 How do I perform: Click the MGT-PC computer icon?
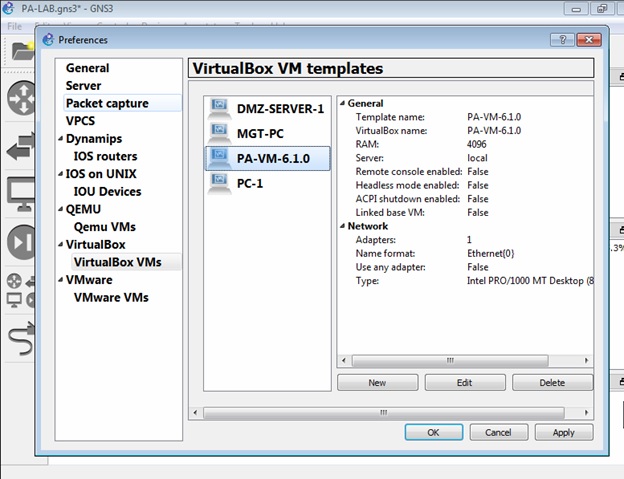click(219, 133)
